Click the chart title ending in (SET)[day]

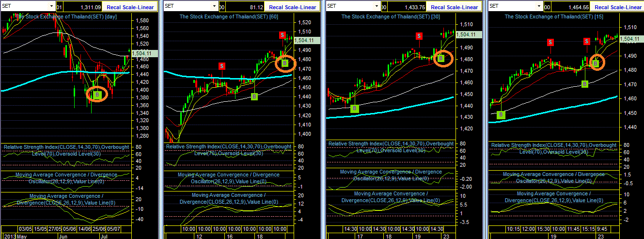click(x=66, y=16)
